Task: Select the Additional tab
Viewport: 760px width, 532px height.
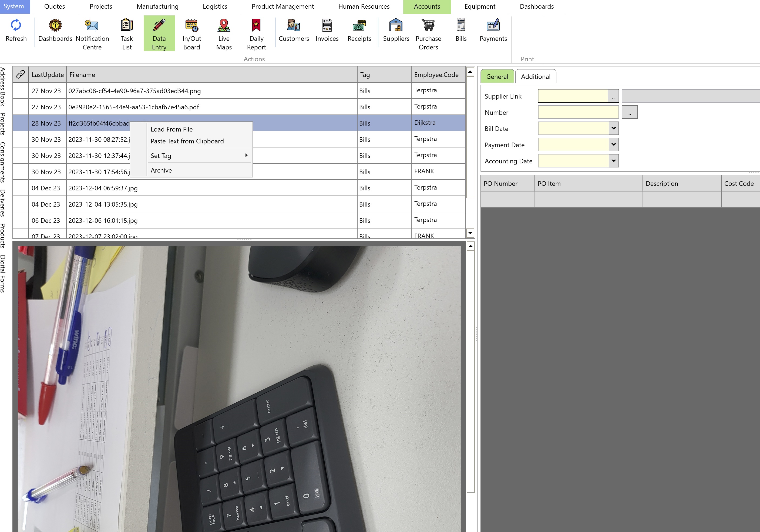Action: point(535,76)
